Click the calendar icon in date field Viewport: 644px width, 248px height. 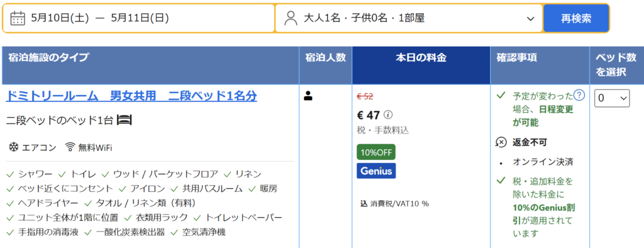(18, 18)
